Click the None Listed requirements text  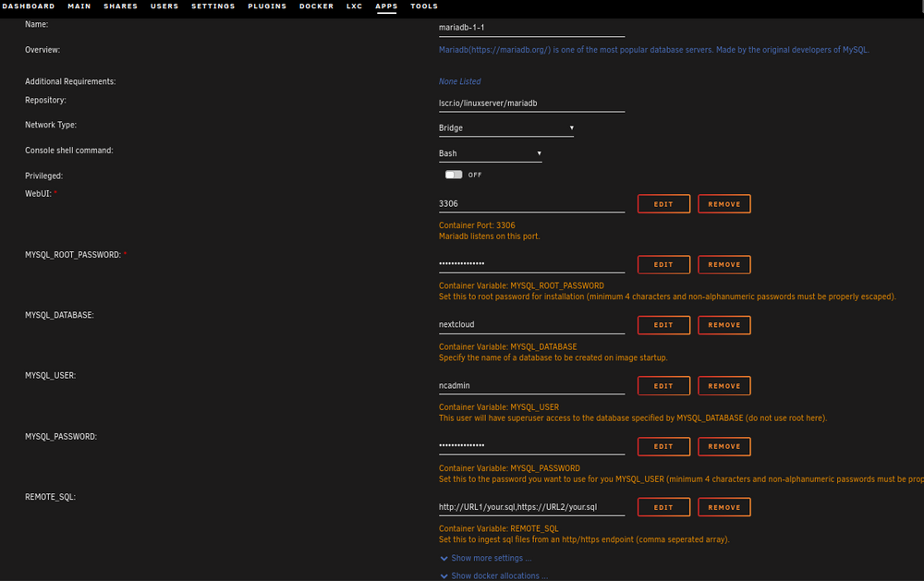pyautogui.click(x=459, y=81)
